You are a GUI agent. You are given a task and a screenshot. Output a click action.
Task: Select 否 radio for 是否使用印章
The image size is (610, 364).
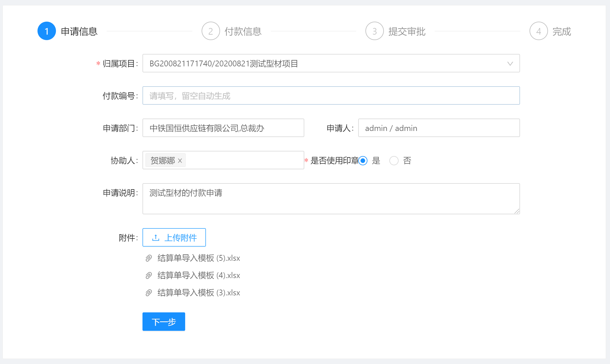[394, 161]
